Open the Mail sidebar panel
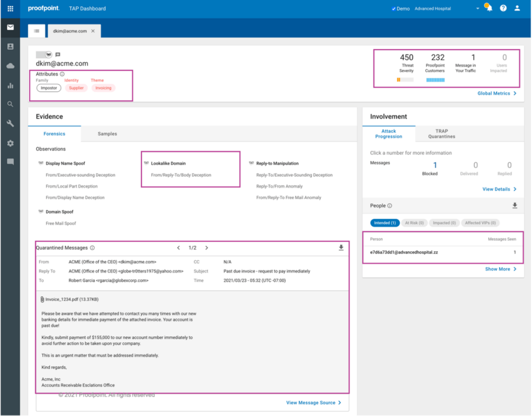 (10, 28)
